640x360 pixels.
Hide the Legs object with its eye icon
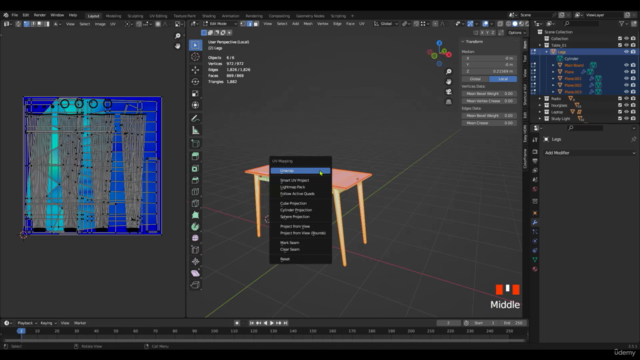click(626, 52)
